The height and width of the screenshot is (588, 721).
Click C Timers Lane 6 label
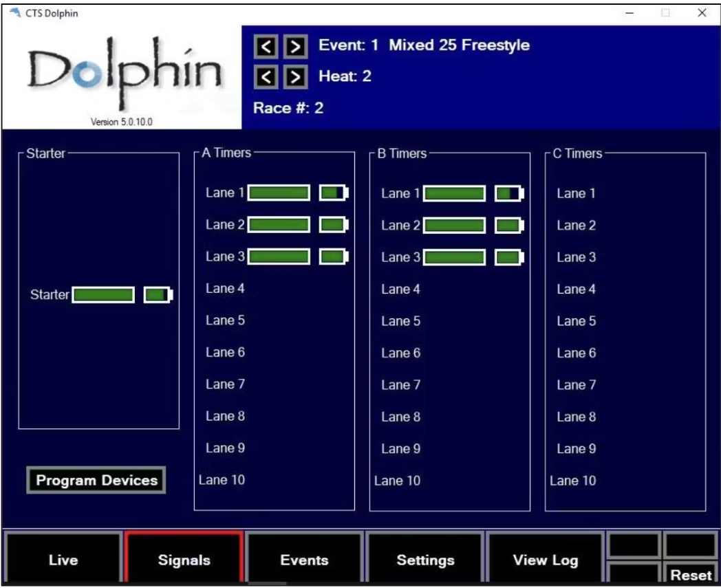pos(576,353)
